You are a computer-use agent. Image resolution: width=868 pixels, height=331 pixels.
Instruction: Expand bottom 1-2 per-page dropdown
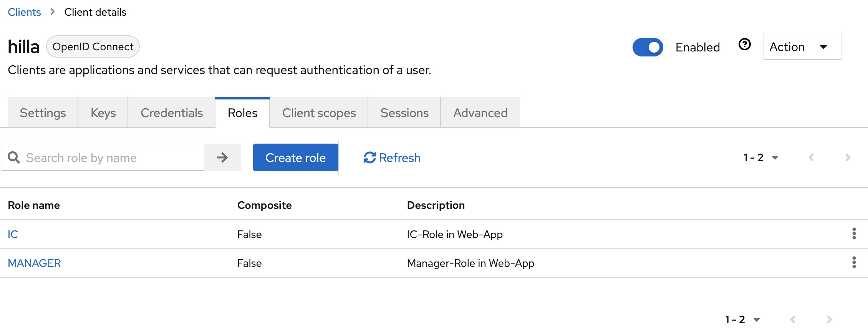(x=742, y=319)
